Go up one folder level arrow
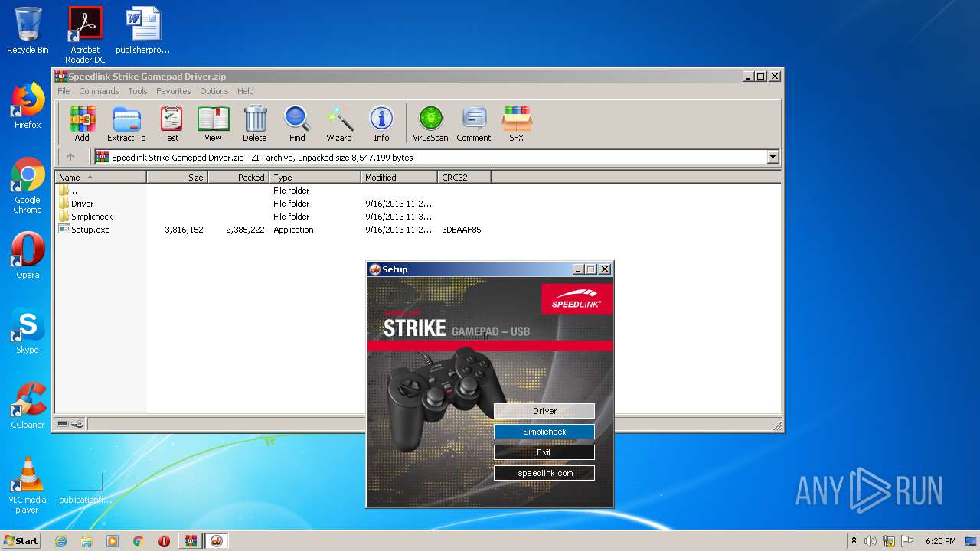The width and height of the screenshot is (980, 551). [70, 157]
